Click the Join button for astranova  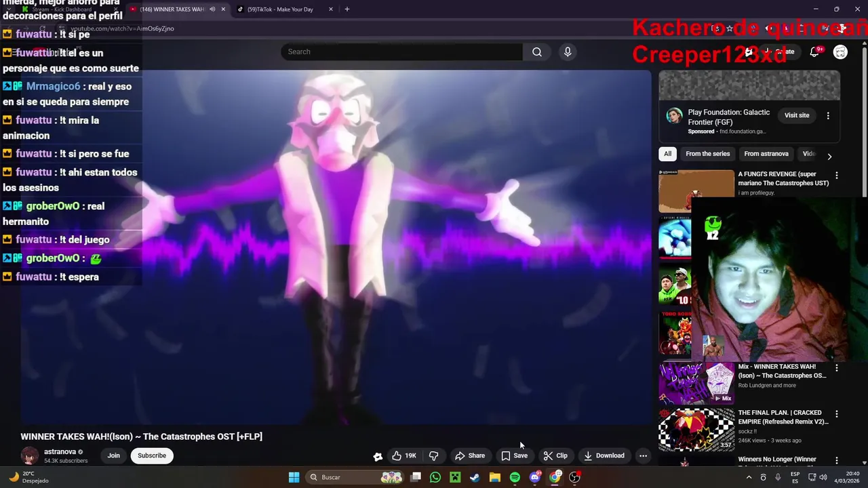tap(113, 455)
